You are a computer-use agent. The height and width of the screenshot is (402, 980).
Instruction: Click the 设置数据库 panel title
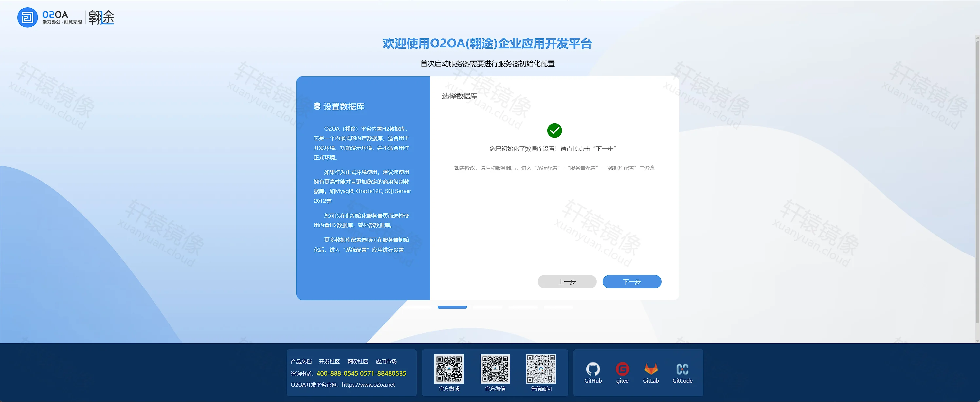tap(344, 107)
